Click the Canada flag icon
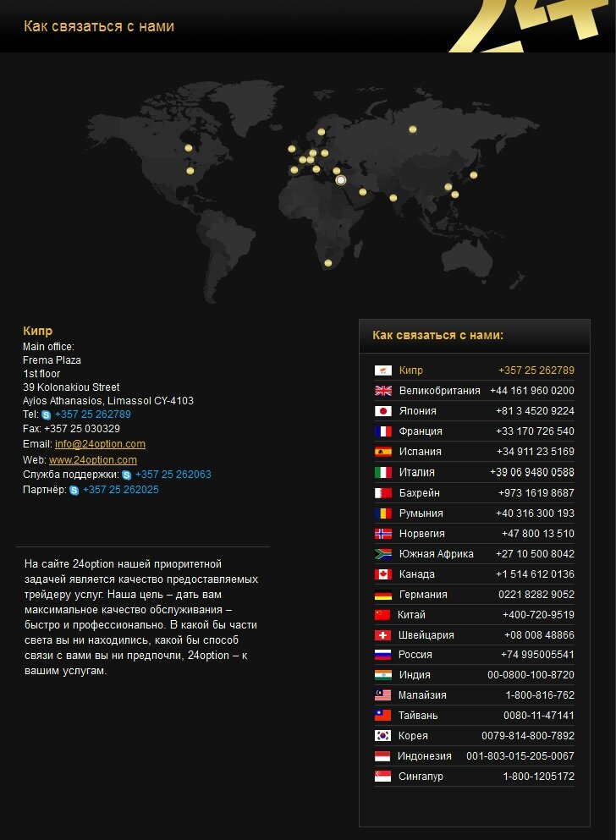The width and height of the screenshot is (616, 840). point(383,574)
